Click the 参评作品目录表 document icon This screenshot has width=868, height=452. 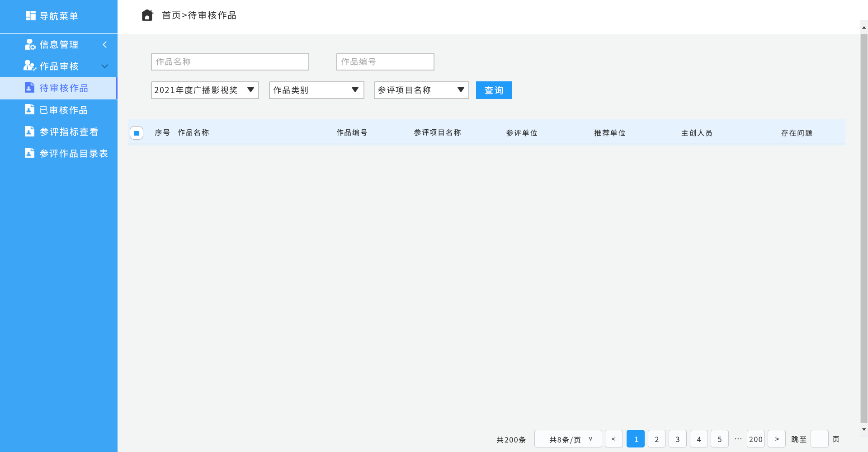29,153
